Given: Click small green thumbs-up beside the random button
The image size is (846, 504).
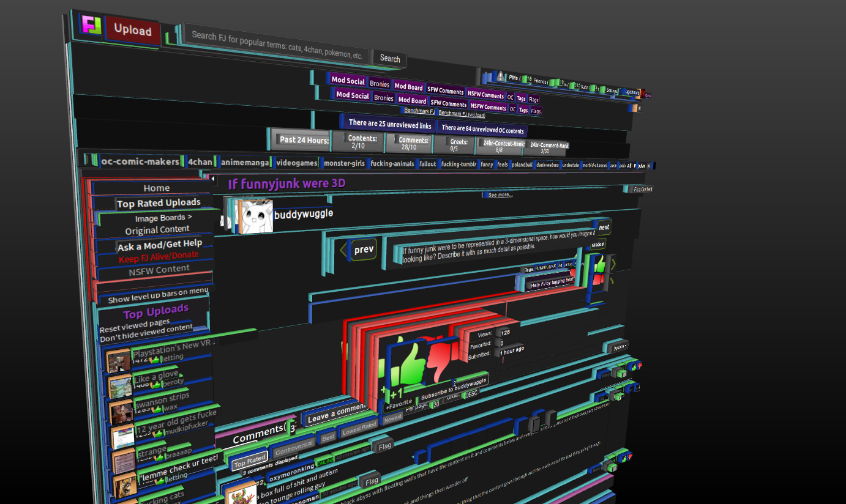Looking at the screenshot, I should click(599, 264).
